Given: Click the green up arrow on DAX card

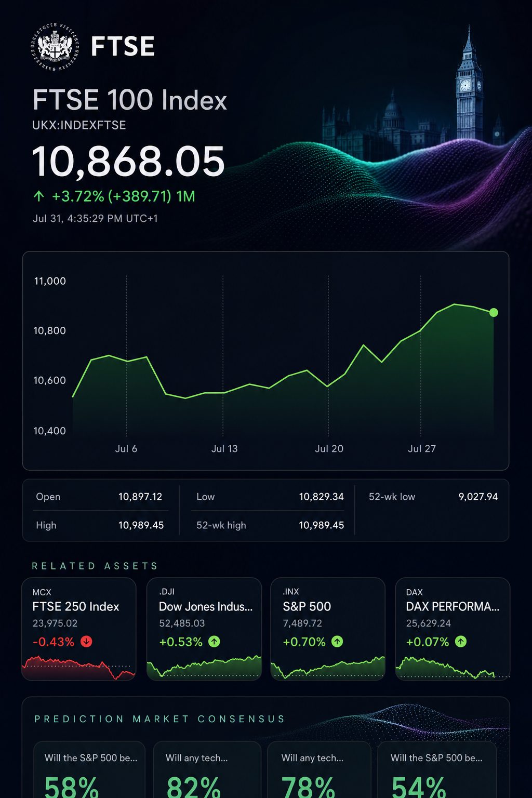Looking at the screenshot, I should tap(461, 642).
